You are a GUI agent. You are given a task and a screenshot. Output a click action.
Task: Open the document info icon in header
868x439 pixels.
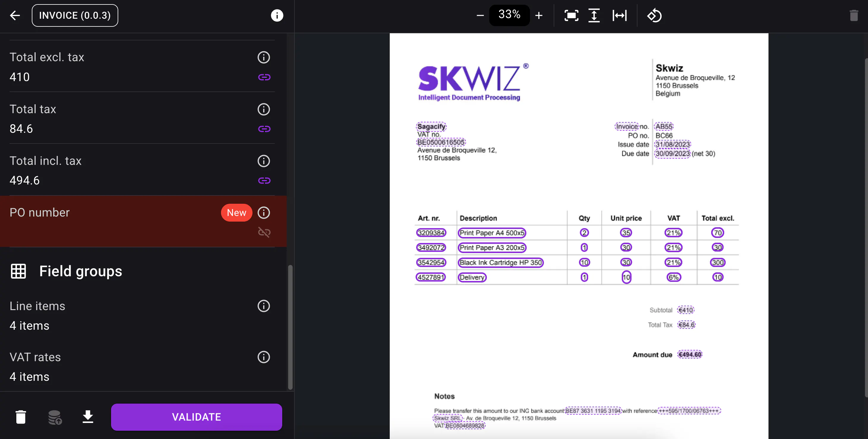[277, 15]
